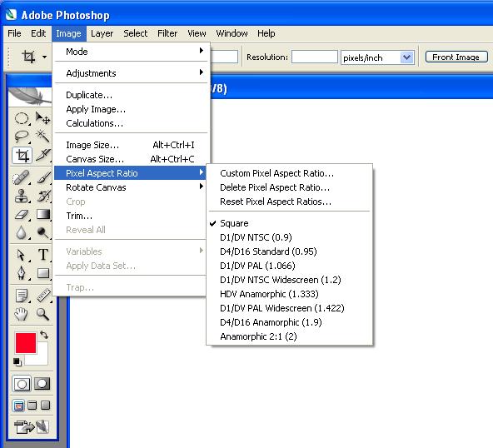Select the Crop tool in the toolbox
This screenshot has height=448, width=493.
(22, 156)
